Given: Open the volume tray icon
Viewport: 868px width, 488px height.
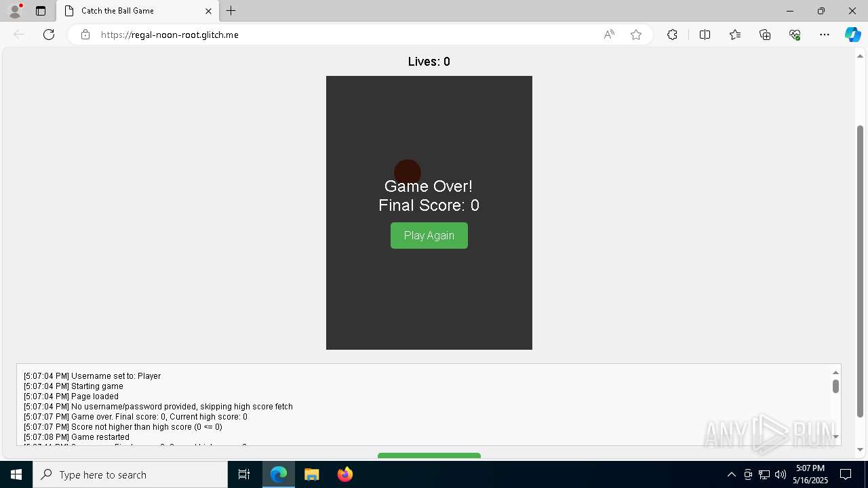Looking at the screenshot, I should 781,474.
